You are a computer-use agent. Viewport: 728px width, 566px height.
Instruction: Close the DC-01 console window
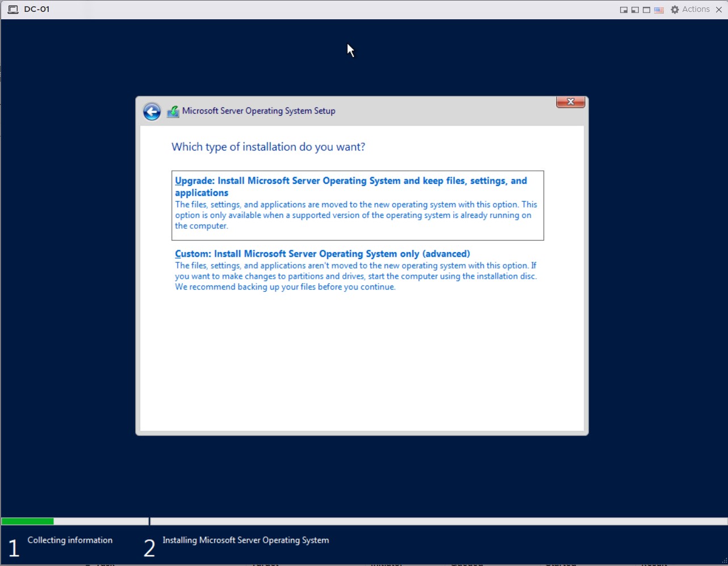(x=719, y=10)
